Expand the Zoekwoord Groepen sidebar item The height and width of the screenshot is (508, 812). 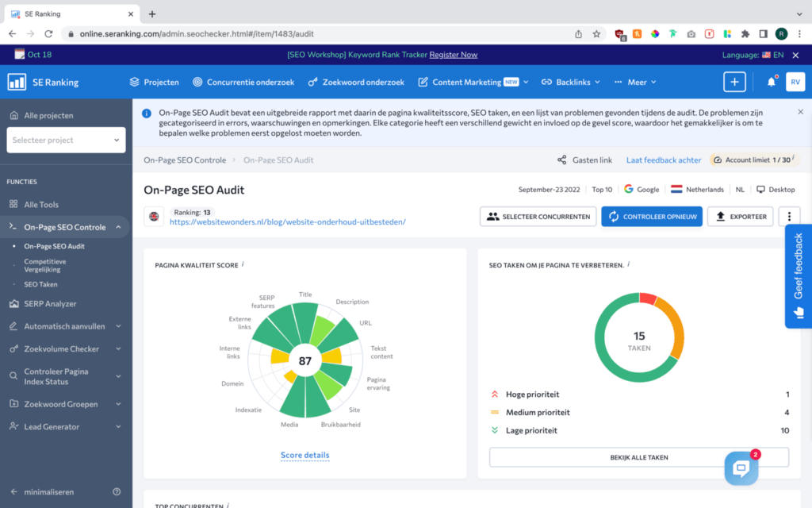point(118,404)
